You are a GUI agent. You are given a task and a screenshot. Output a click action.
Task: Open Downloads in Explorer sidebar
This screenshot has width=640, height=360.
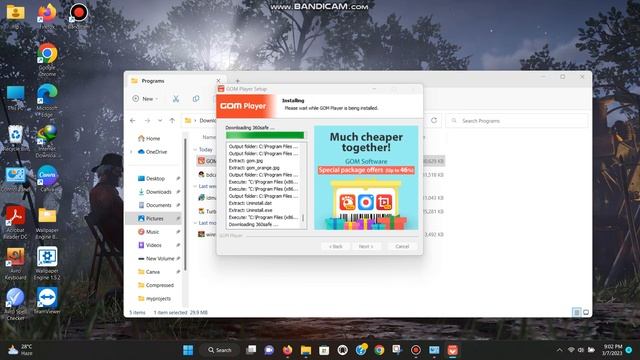point(155,192)
